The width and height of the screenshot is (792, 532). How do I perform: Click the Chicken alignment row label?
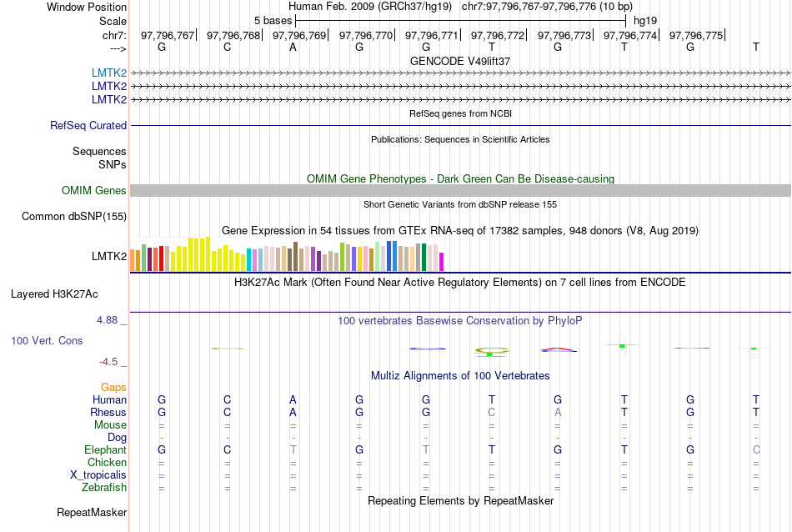coord(107,462)
